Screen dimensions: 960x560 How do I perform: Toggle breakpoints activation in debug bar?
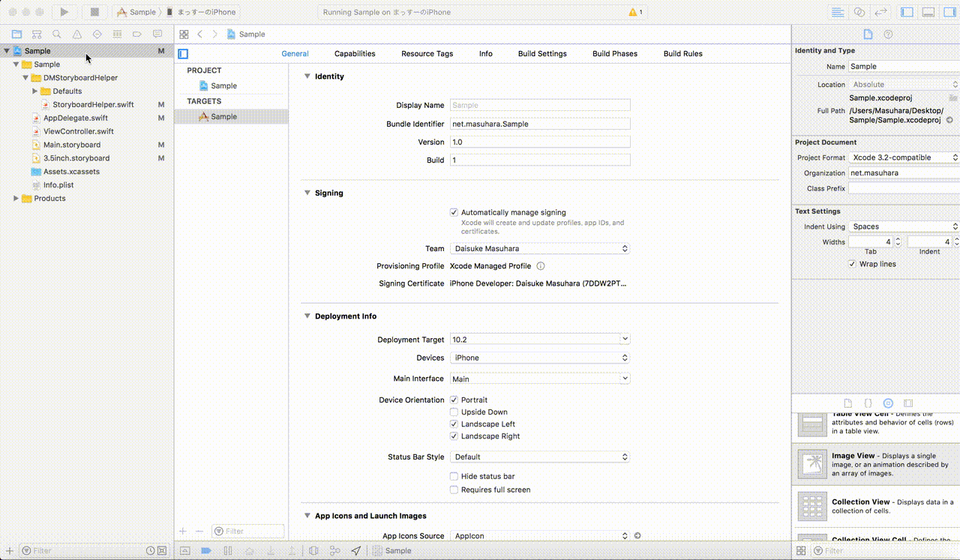205,551
